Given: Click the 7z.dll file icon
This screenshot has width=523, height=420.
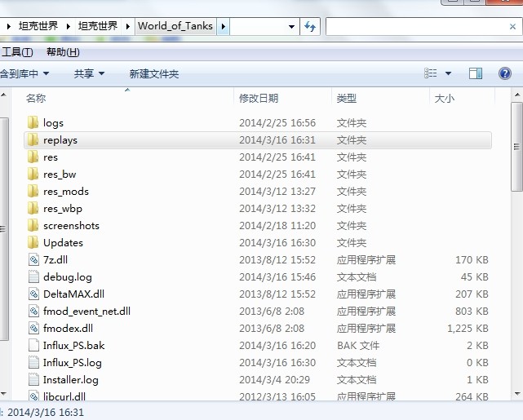Looking at the screenshot, I should point(33,259).
